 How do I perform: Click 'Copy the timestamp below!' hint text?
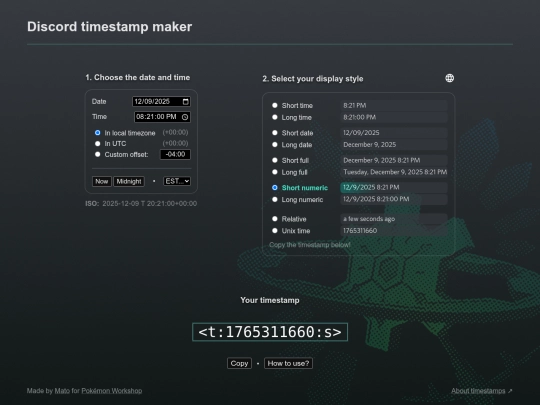pos(310,245)
